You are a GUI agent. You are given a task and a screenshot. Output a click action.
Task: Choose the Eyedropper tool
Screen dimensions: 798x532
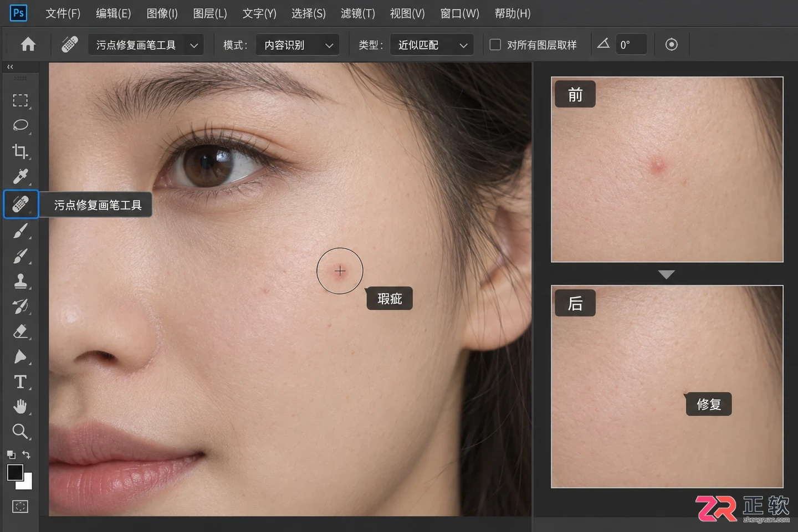click(x=21, y=177)
